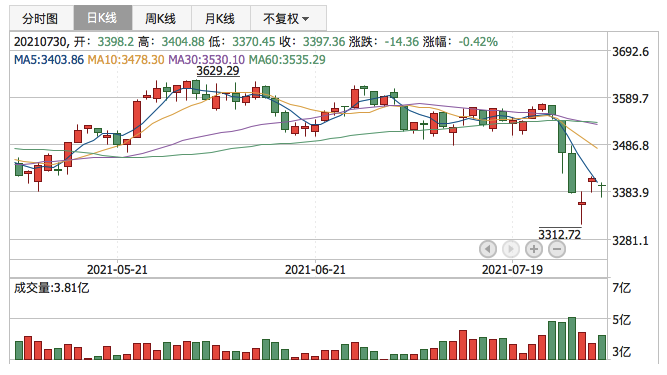
Task: Click the 7亿 volume axis label
Action: [621, 288]
